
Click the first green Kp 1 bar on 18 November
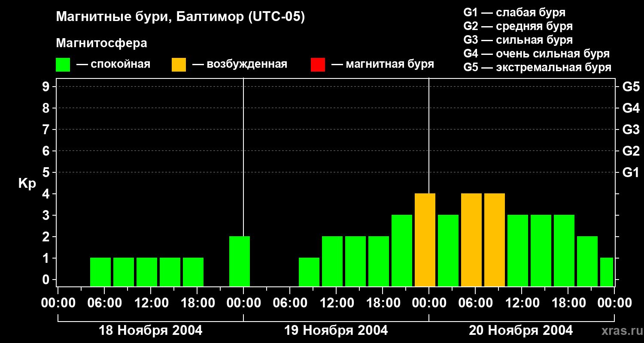(x=100, y=272)
